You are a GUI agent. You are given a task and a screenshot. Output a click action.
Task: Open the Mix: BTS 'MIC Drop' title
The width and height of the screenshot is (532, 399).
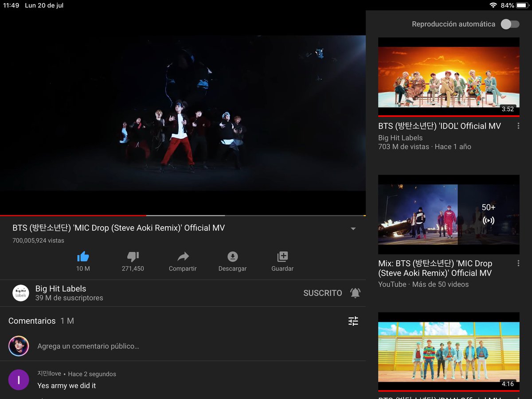(x=435, y=268)
